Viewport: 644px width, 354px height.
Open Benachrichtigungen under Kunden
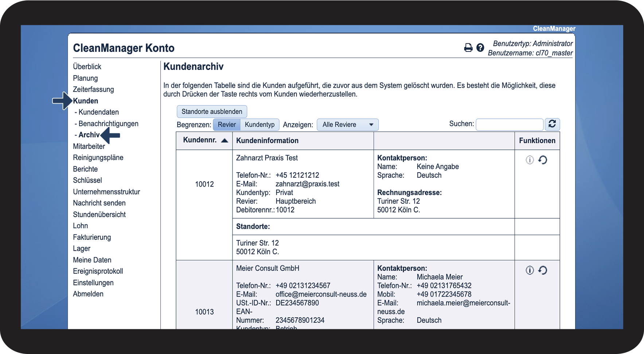click(108, 124)
